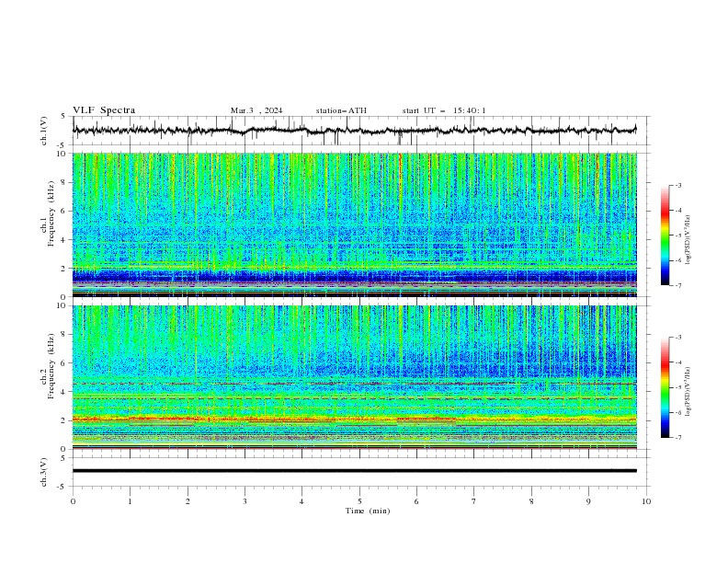Click the dark blue band below 2 kHz in ch.1
The image size is (728, 563).
pyautogui.click(x=355, y=277)
